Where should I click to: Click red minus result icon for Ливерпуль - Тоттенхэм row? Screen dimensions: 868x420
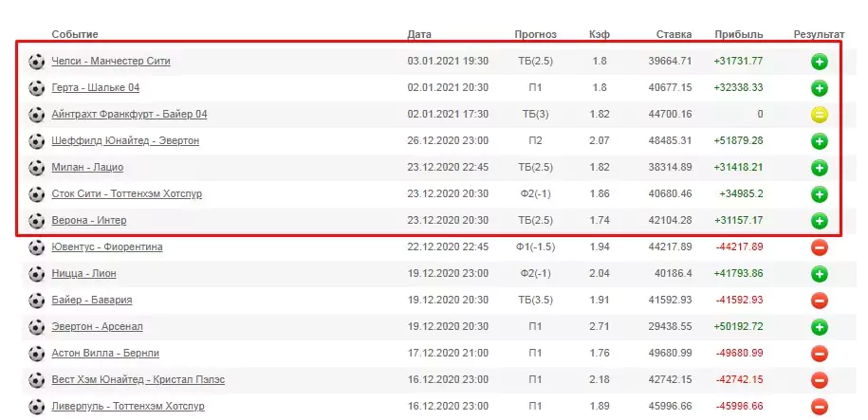[820, 407]
